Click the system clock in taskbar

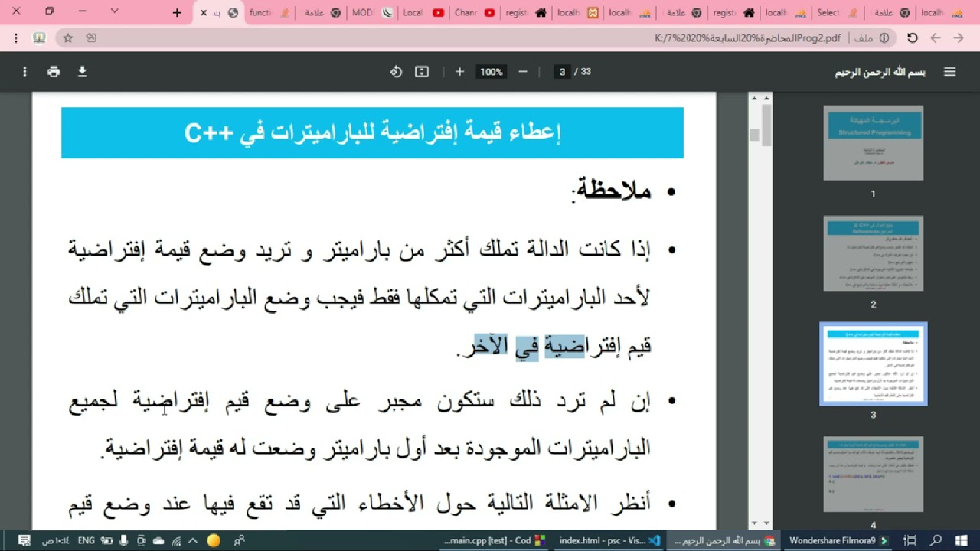pos(57,540)
